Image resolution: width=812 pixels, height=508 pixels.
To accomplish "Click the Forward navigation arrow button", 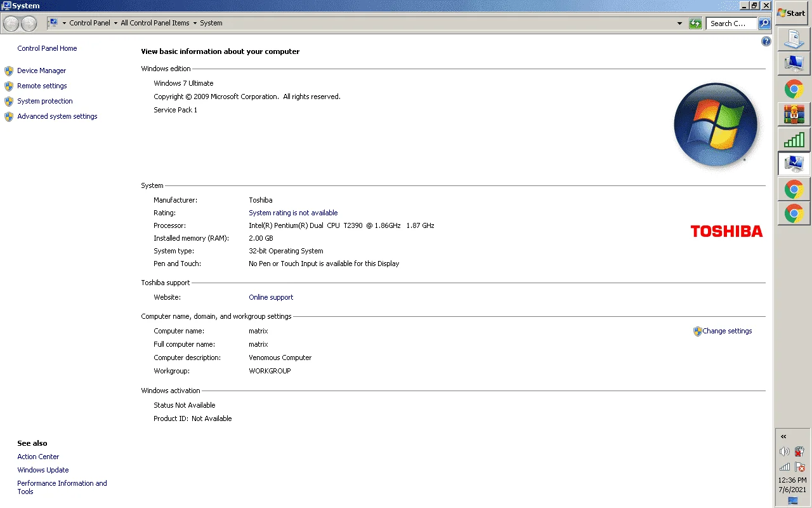I will [29, 23].
